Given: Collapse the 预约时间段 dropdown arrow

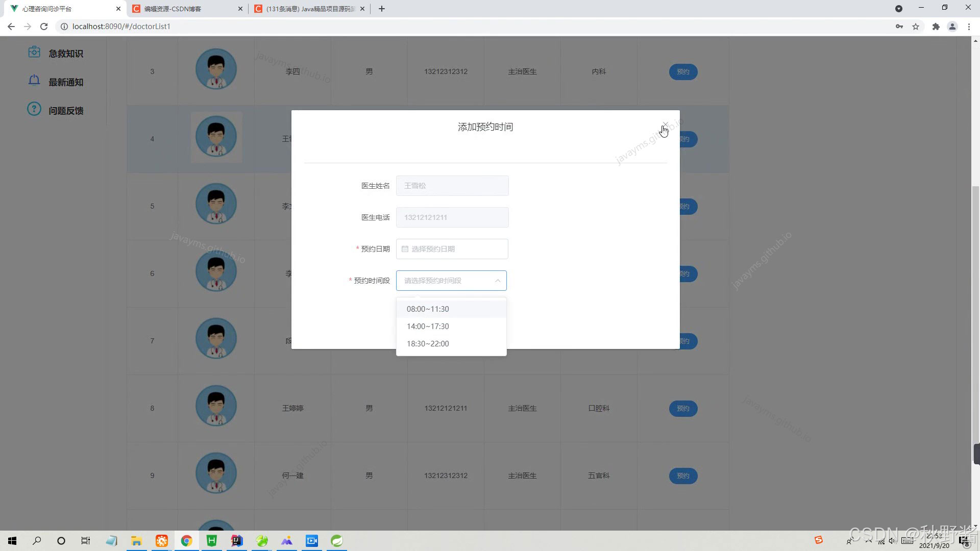Looking at the screenshot, I should [x=498, y=281].
